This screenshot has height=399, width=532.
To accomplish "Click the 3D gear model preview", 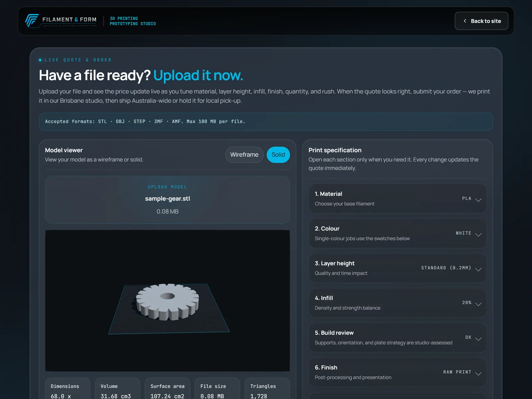I will tap(168, 302).
